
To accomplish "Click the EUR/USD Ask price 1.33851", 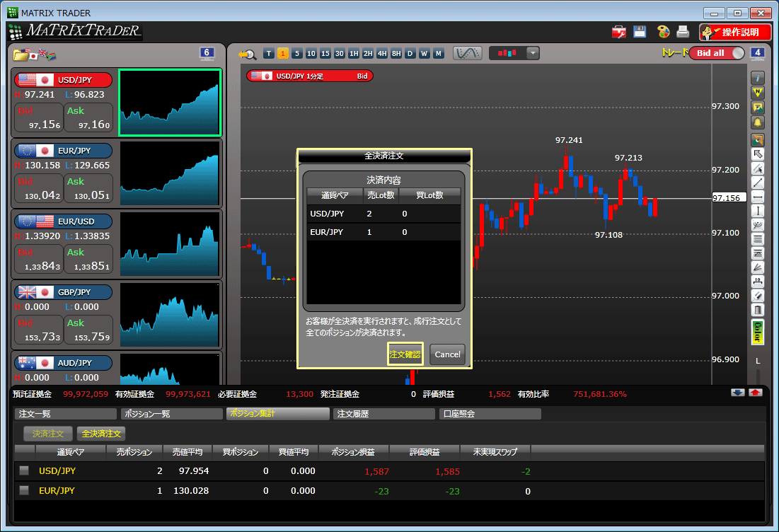I will coord(88,260).
